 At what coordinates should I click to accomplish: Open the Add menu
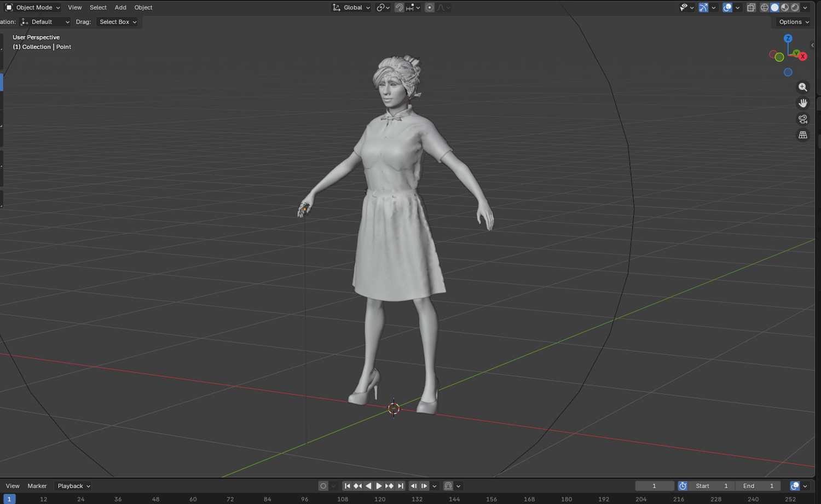coord(120,8)
